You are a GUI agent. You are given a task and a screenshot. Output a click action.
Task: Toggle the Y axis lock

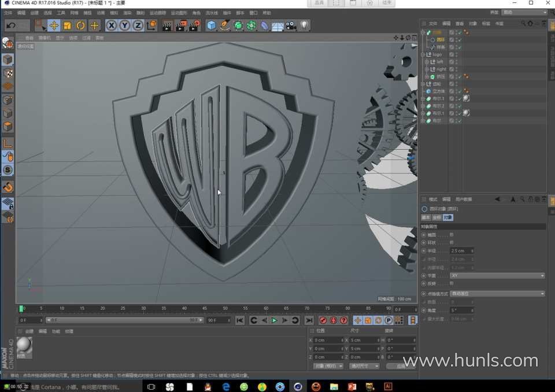click(x=125, y=25)
